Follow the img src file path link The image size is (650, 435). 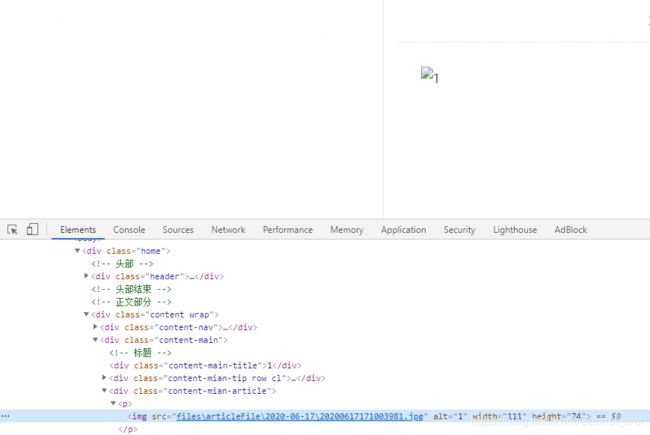[300, 416]
